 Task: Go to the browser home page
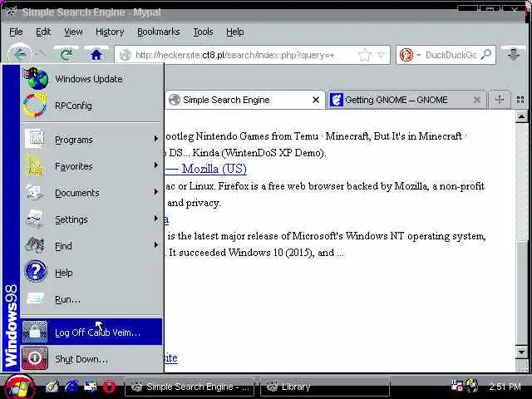(96, 54)
